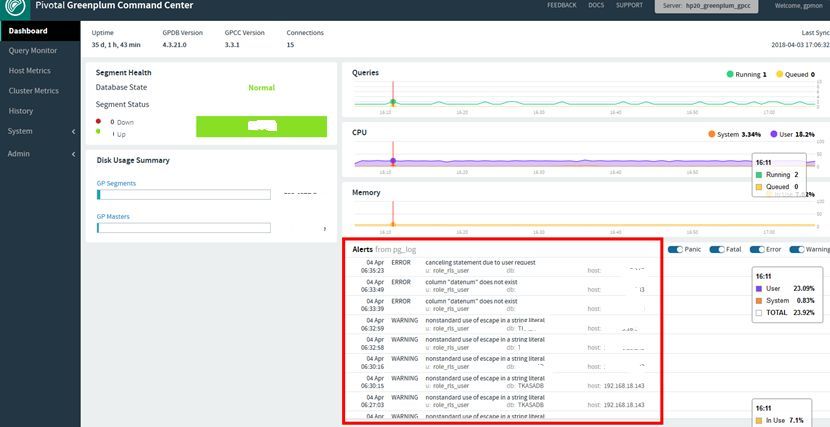Expand the Admin menu chevron
The image size is (830, 427).
[x=74, y=154]
